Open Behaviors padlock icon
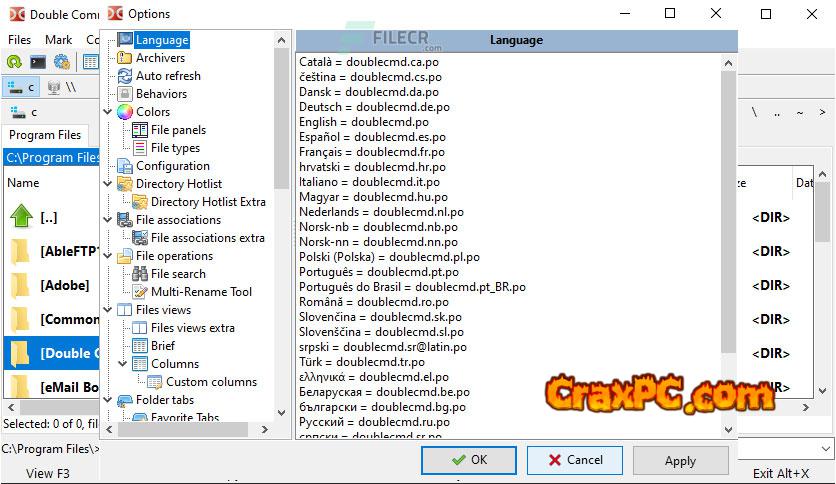Viewport: 836px width, 484px height. point(125,94)
